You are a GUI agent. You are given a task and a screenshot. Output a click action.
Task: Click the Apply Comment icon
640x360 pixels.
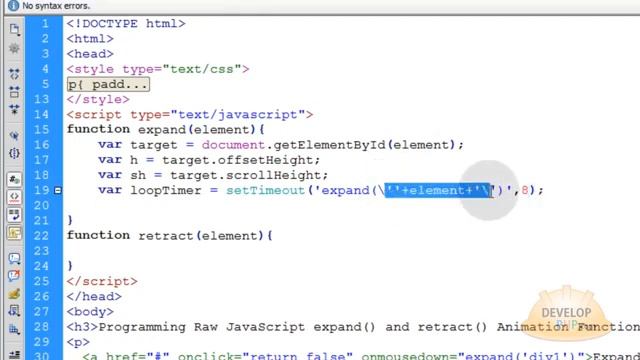click(14, 258)
